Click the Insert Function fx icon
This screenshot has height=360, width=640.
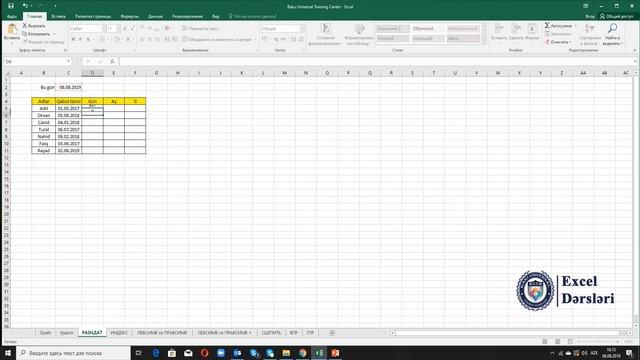click(x=112, y=62)
